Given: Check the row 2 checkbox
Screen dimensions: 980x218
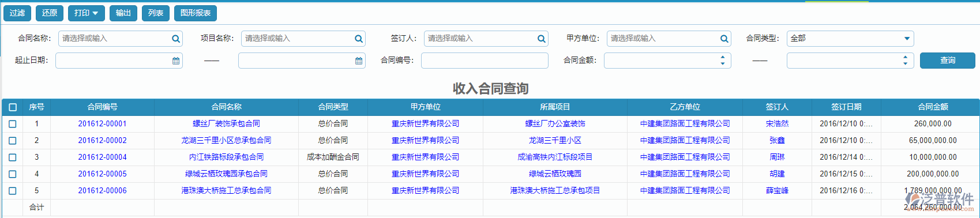Looking at the screenshot, I should pyautogui.click(x=13, y=141).
